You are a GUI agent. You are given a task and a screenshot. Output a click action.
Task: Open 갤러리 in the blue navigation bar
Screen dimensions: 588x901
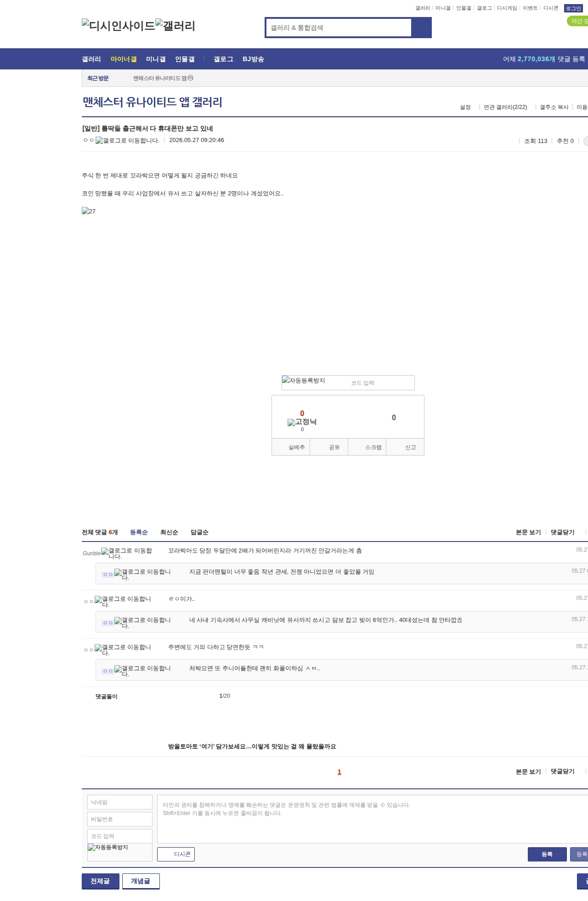point(91,59)
